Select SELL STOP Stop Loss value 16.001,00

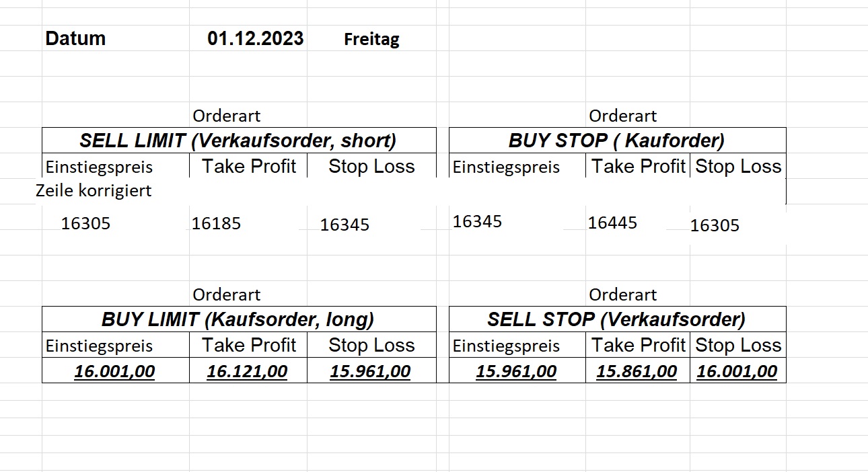(x=737, y=371)
